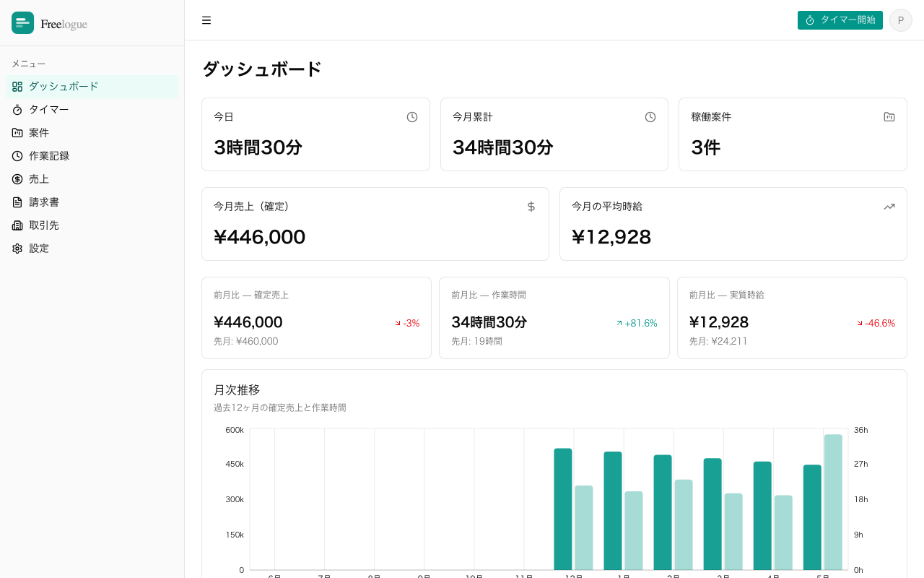Click the down arrow next to -3%
Viewport: 924px width, 578px height.
[398, 323]
